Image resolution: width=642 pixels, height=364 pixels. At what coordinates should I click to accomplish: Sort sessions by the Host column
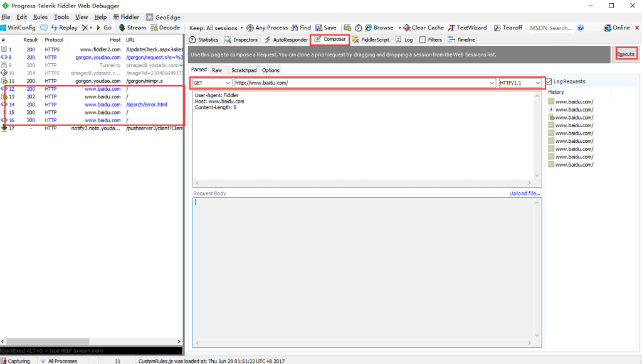[x=115, y=39]
